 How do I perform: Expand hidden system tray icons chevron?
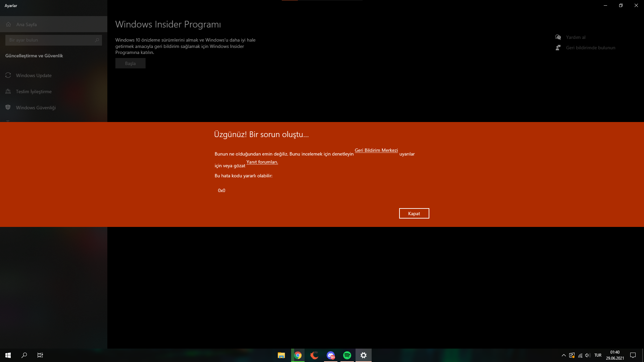[x=564, y=355]
